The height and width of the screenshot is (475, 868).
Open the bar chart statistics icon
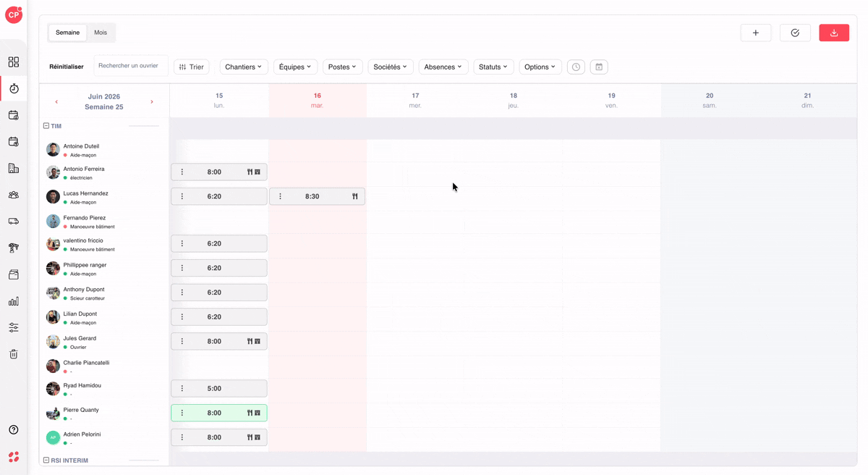(x=14, y=301)
